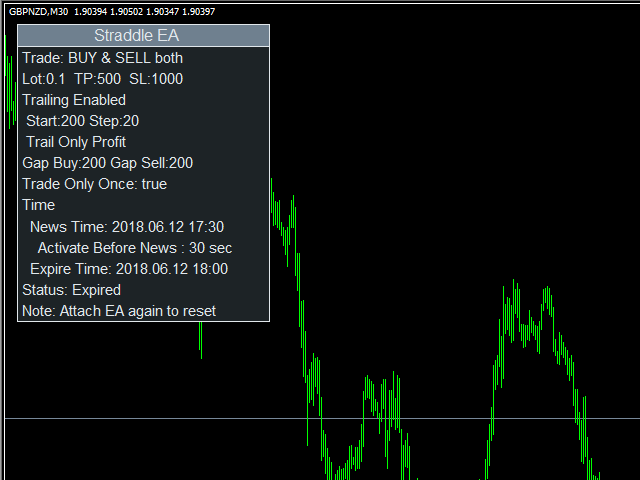Click the 'Trail Only Profit' text
Image resolution: width=640 pixels, height=480 pixels.
coord(76,142)
